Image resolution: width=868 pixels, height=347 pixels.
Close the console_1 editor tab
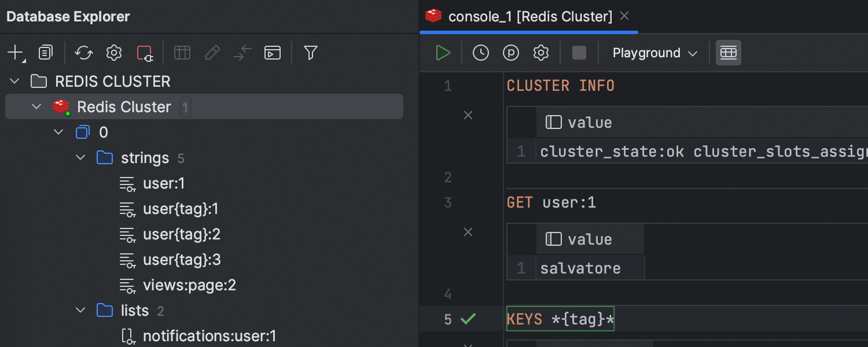point(624,16)
